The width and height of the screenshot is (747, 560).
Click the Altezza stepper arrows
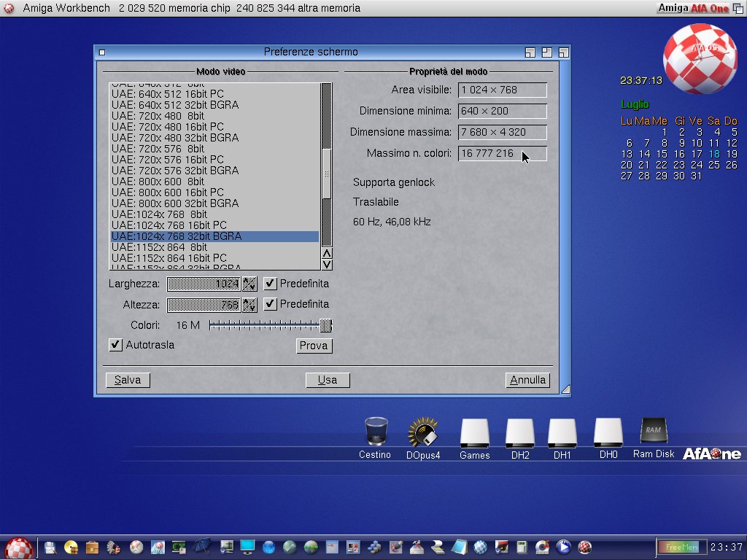pos(249,305)
